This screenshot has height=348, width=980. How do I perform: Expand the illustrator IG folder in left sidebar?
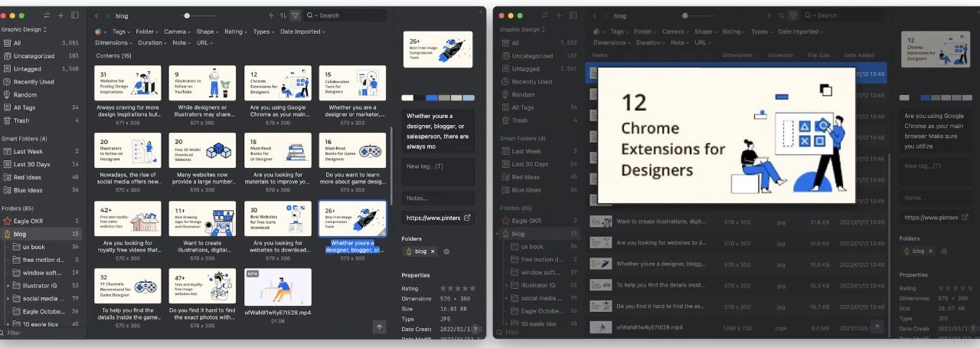(x=8, y=285)
